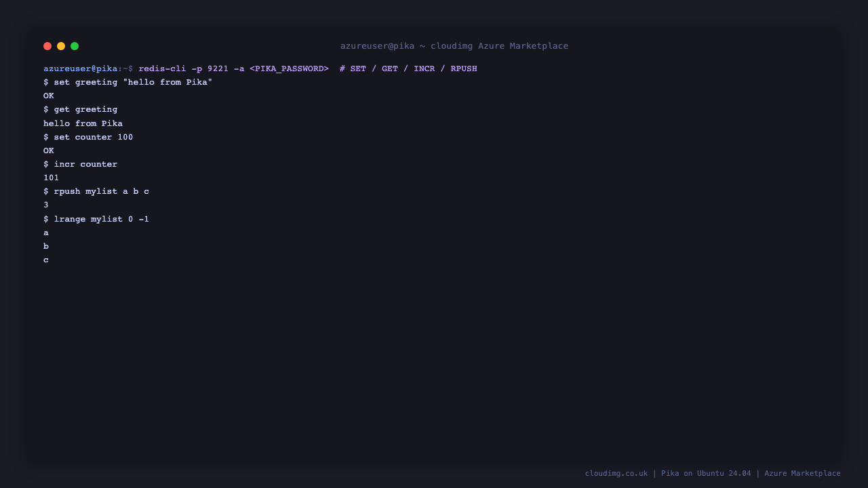The image size is (868, 488).
Task: Click the set greeting command line
Action: click(x=128, y=83)
